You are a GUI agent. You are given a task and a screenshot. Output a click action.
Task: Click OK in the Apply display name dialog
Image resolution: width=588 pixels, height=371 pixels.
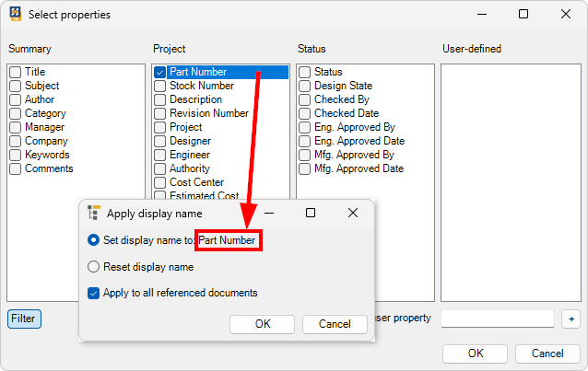(263, 324)
